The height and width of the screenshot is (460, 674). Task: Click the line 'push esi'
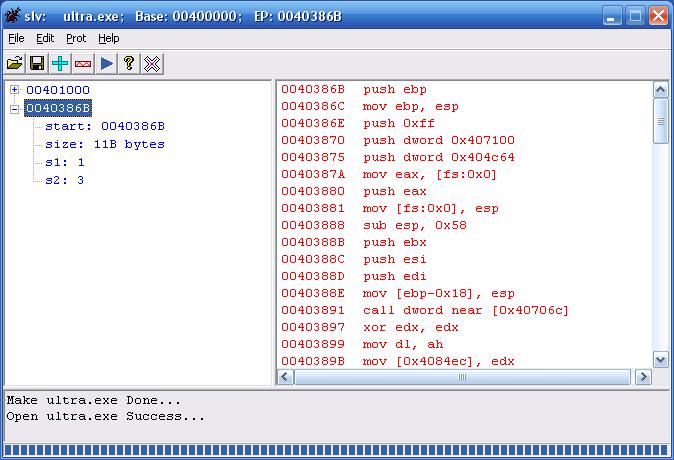[x=354, y=259]
